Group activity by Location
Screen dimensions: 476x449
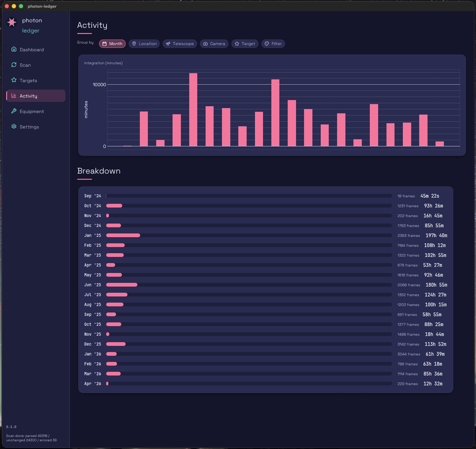point(144,44)
